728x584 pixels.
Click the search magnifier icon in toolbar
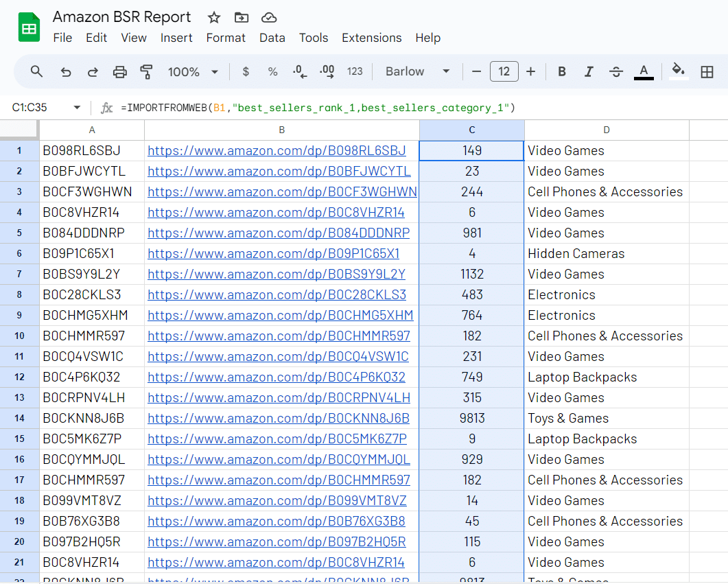click(x=37, y=71)
